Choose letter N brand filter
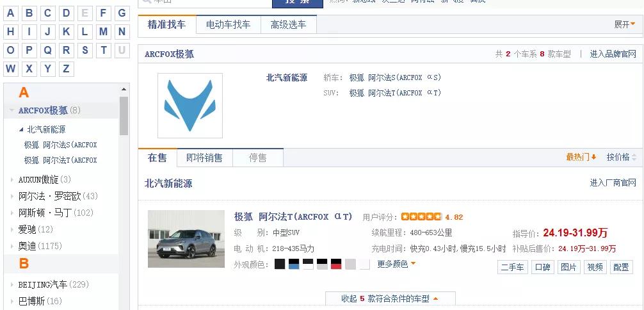The height and width of the screenshot is (310, 644). (122, 31)
